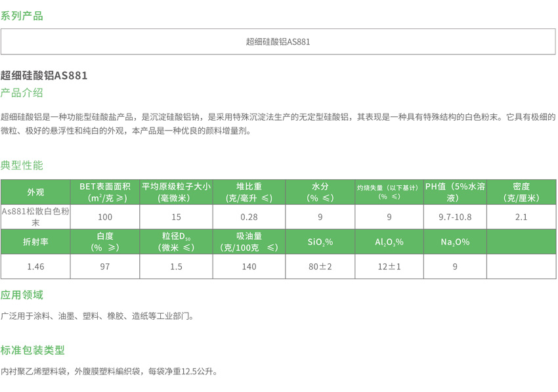
Task: Click the 典型性能 section heading
Action: pos(22,165)
